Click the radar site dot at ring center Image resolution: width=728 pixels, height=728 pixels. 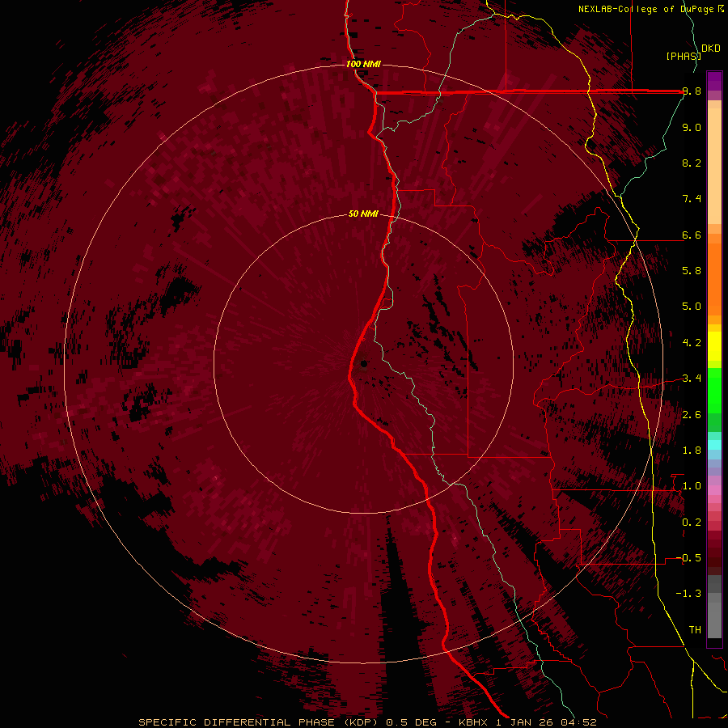[x=363, y=363]
